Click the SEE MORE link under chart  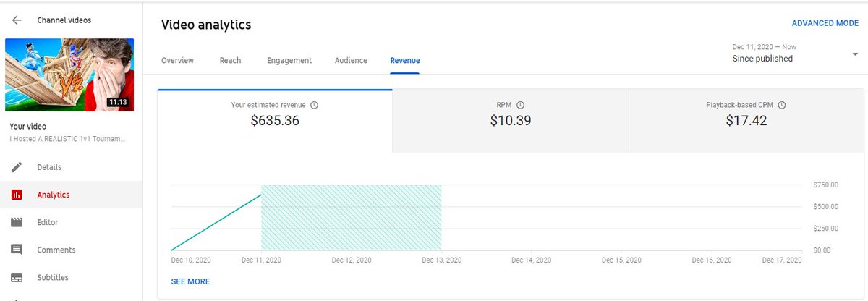tap(190, 281)
